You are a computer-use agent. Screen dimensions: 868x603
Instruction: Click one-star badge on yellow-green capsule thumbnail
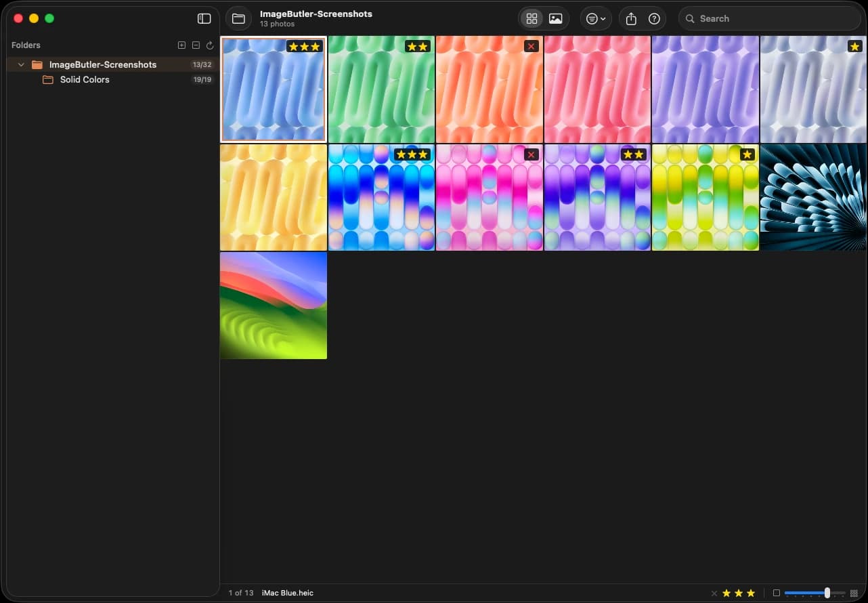click(747, 154)
